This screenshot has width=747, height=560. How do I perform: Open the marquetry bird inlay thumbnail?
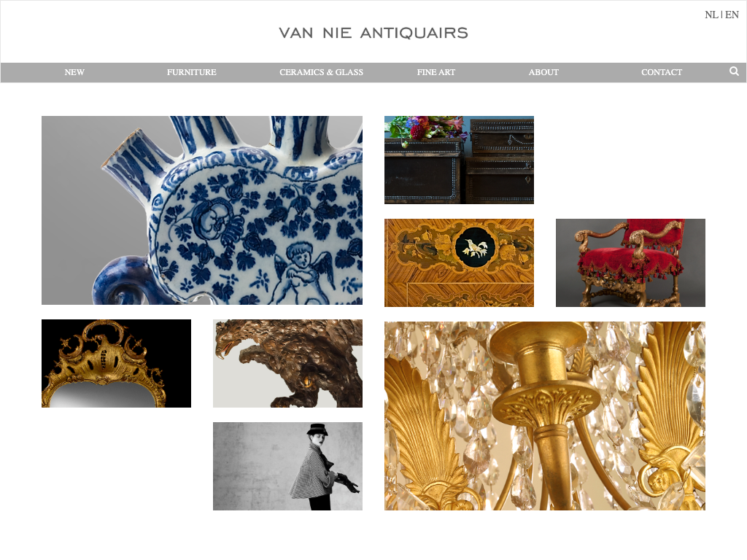(x=460, y=262)
